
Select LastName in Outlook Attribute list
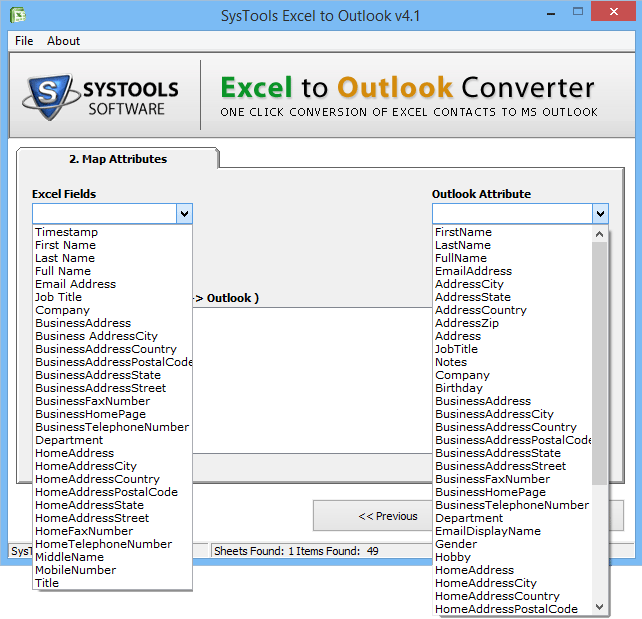[x=513, y=245]
